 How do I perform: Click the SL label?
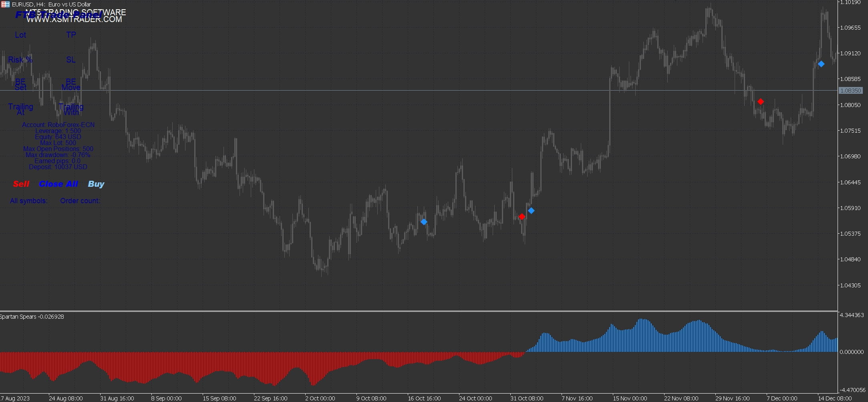pyautogui.click(x=71, y=60)
